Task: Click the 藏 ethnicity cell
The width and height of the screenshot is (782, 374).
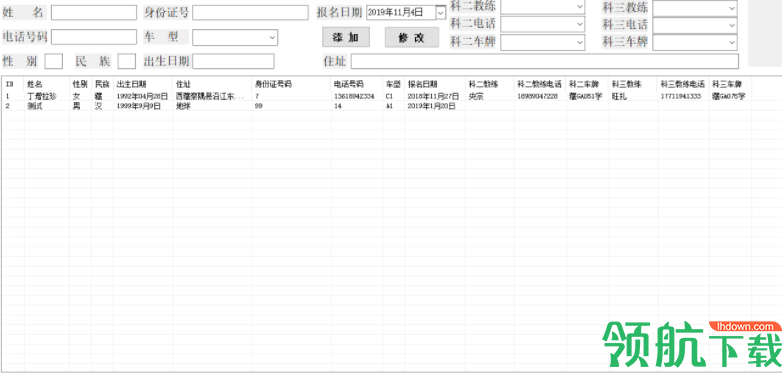Action: click(98, 96)
